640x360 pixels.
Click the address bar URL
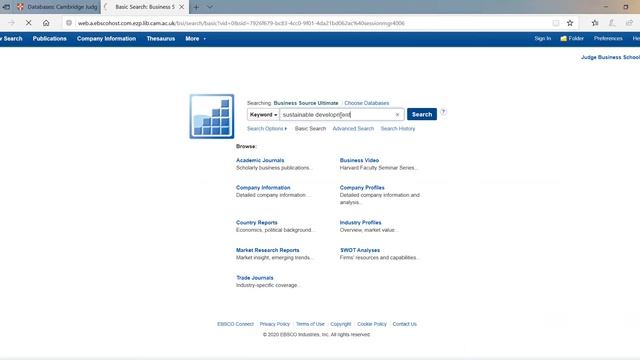point(241,23)
